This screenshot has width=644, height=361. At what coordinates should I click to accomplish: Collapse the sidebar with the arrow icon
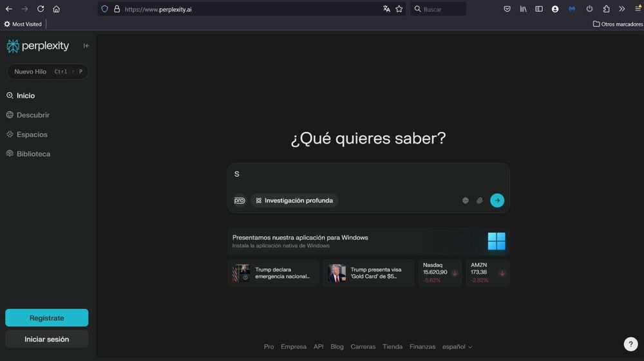point(86,46)
